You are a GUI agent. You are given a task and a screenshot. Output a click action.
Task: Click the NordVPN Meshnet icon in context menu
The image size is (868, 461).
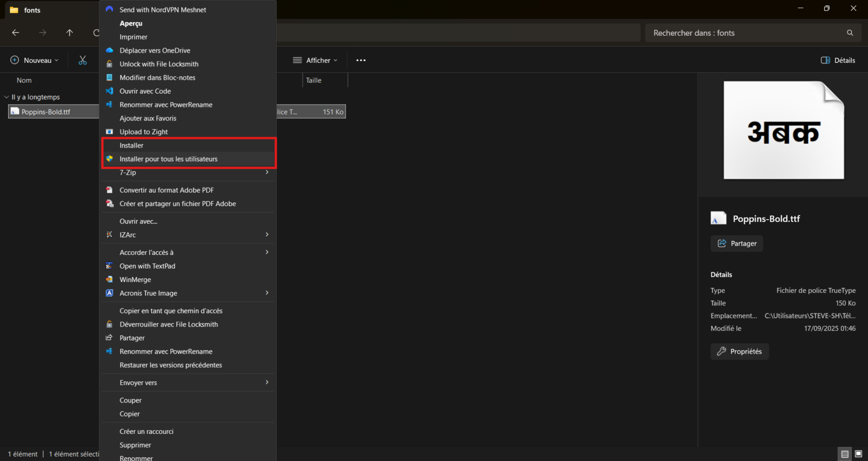coord(110,9)
